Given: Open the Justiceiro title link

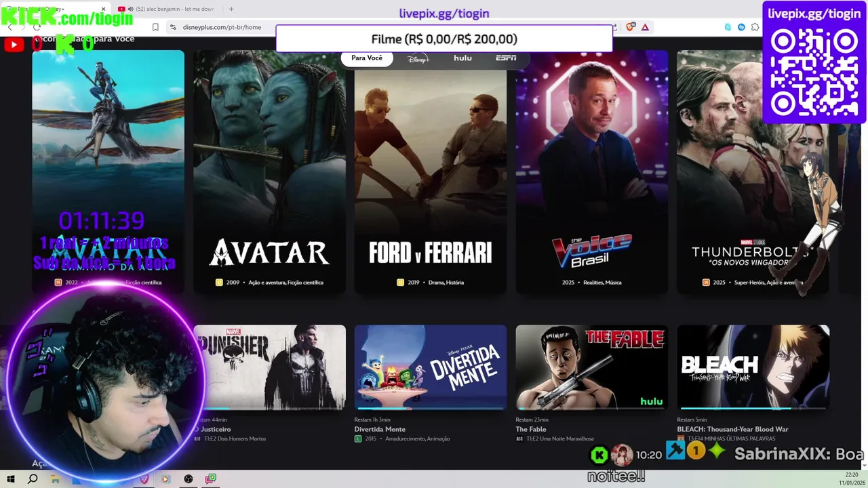Looking at the screenshot, I should click(x=212, y=429).
